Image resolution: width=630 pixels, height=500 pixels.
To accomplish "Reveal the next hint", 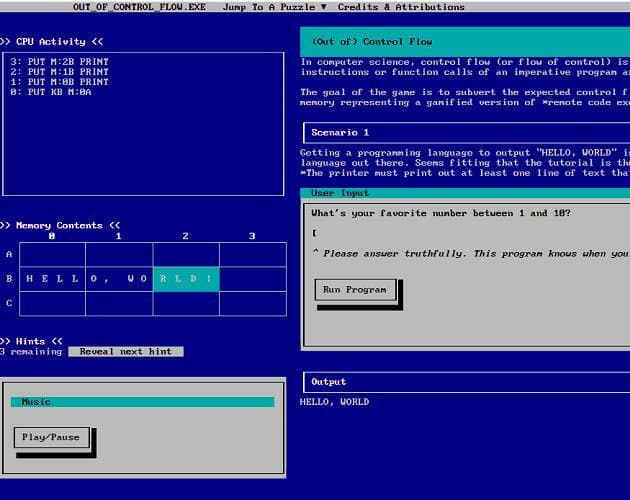I will pos(126,352).
